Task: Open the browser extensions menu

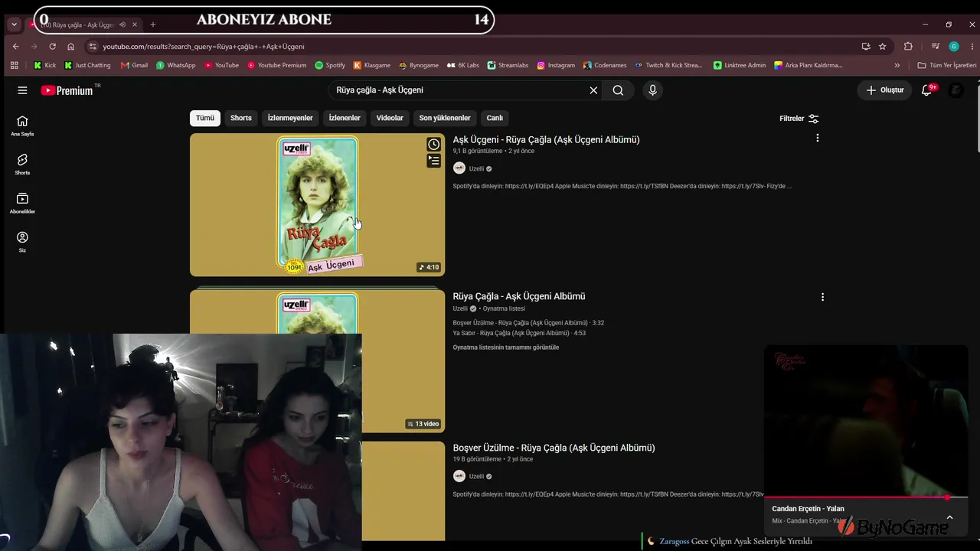Action: click(x=908, y=46)
